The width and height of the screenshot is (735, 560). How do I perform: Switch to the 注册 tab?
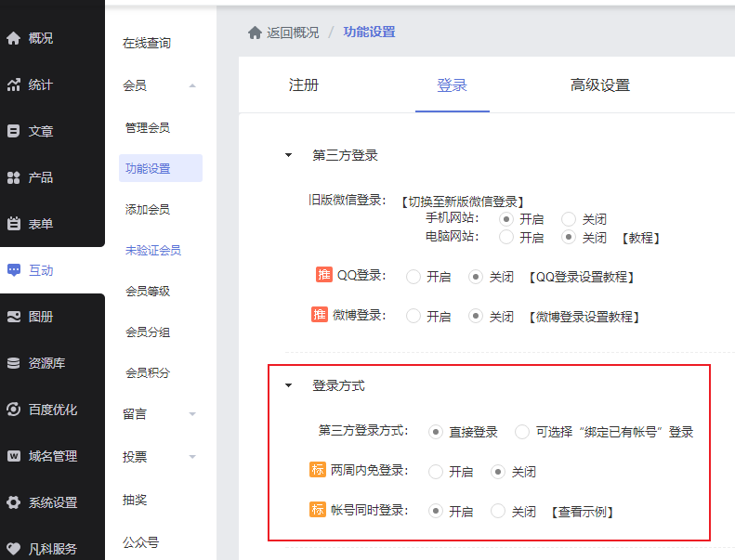pos(304,85)
